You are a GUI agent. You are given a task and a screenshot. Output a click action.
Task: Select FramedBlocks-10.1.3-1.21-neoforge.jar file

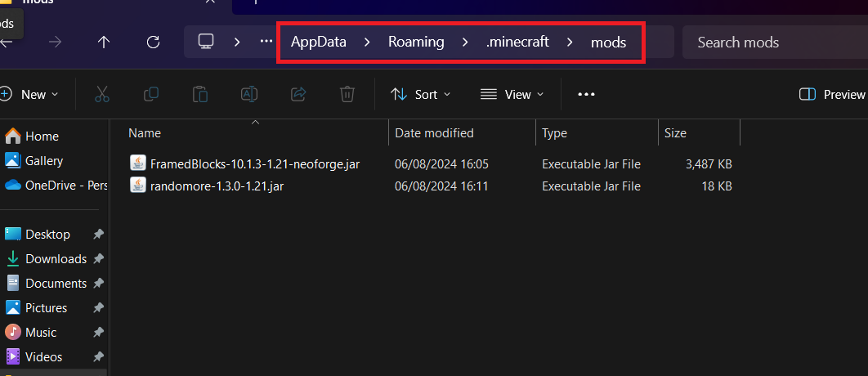[x=254, y=164]
